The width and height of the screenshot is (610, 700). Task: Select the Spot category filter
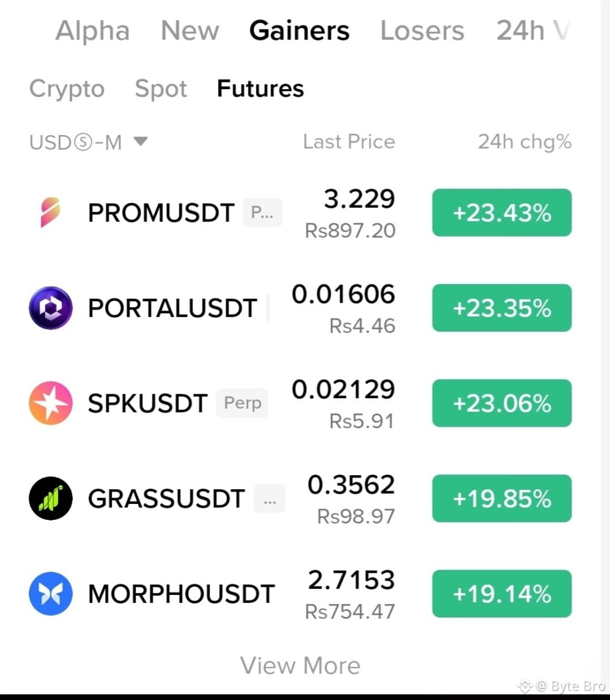tap(161, 89)
